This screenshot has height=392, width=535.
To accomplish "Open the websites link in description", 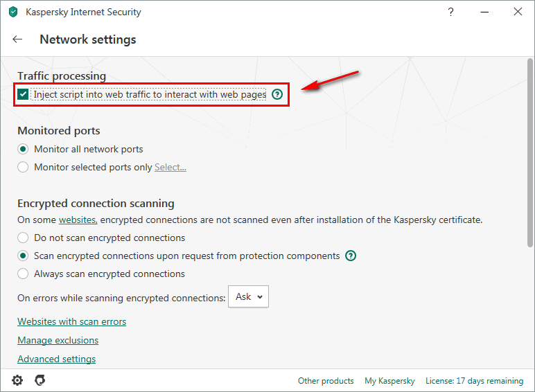I will (x=78, y=220).
